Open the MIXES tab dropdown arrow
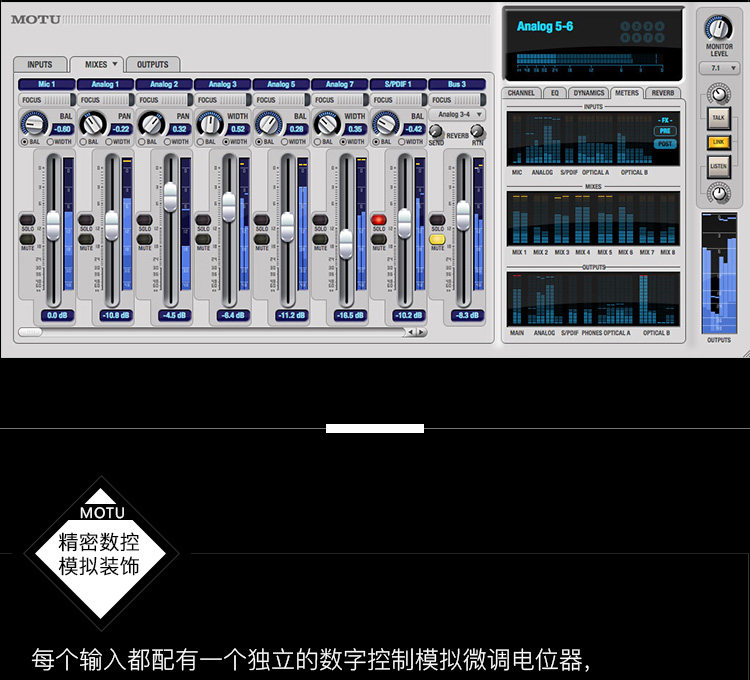 click(115, 64)
